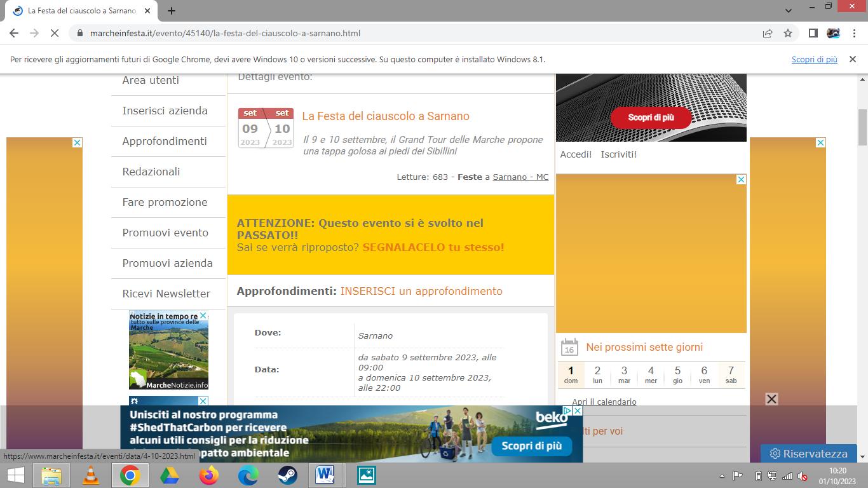Click the page vertical scrollbar thumb
Viewport: 868px width, 488px height.
pos(862,127)
